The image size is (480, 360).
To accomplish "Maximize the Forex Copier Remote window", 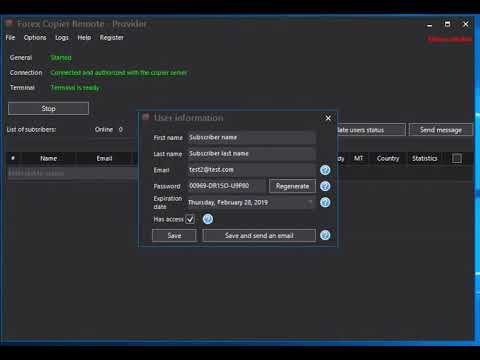I will (x=448, y=24).
